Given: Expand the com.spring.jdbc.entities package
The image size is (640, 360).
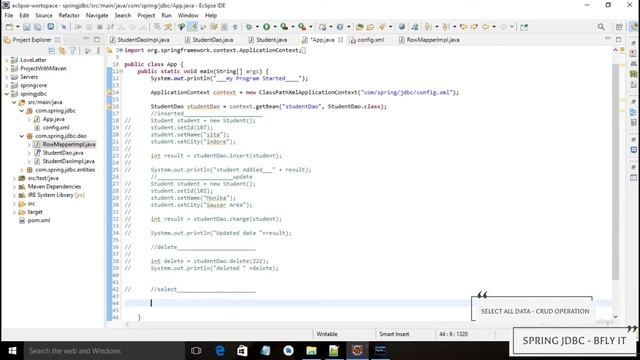Looking at the screenshot, I should (22, 170).
